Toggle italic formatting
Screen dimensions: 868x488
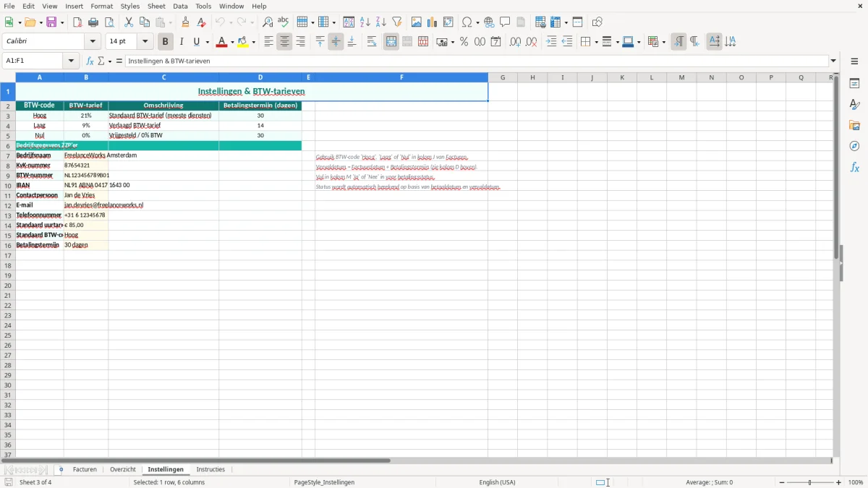(182, 42)
